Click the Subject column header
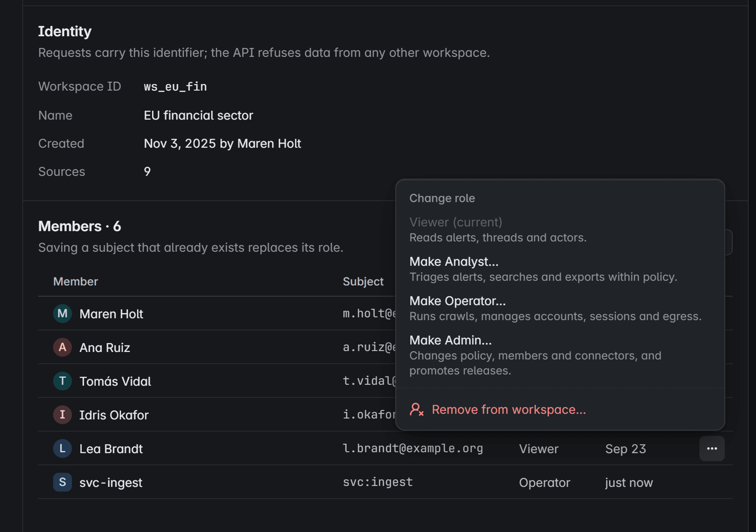Image resolution: width=756 pixels, height=532 pixels. pos(363,281)
